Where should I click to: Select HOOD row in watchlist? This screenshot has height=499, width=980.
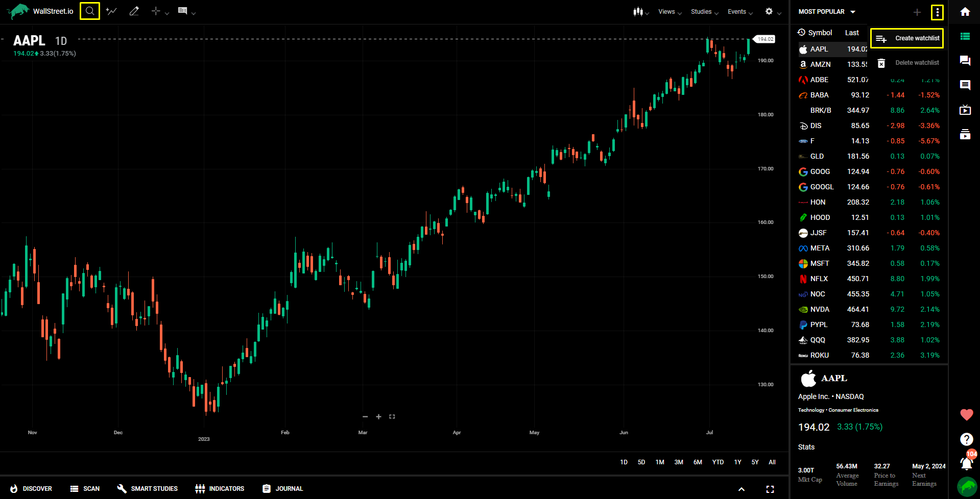(869, 217)
